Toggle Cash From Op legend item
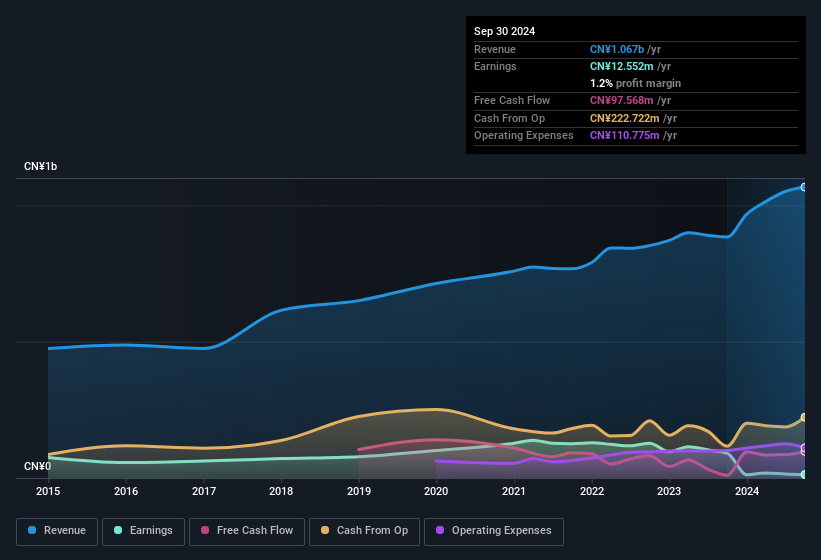Screen dimensions: 821x560 pyautogui.click(x=364, y=531)
